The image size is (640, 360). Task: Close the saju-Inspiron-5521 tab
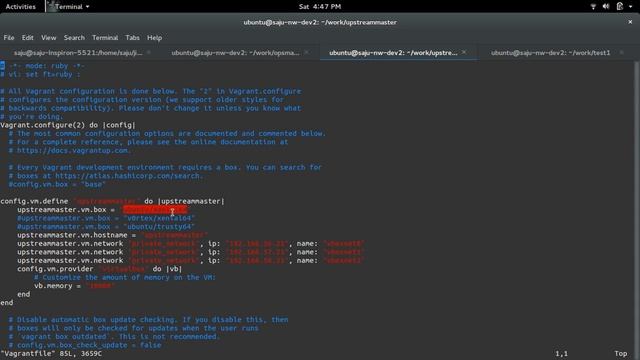tap(149, 52)
